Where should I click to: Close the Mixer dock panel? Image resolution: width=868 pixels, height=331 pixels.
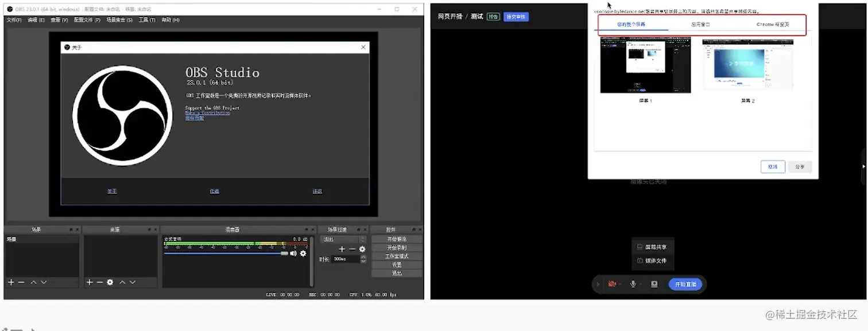[x=313, y=229]
